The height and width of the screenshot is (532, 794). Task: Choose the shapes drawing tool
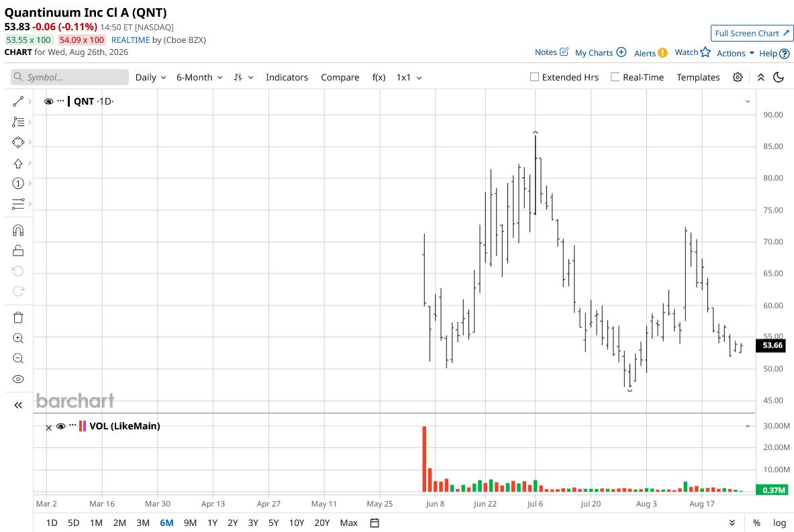click(x=18, y=142)
